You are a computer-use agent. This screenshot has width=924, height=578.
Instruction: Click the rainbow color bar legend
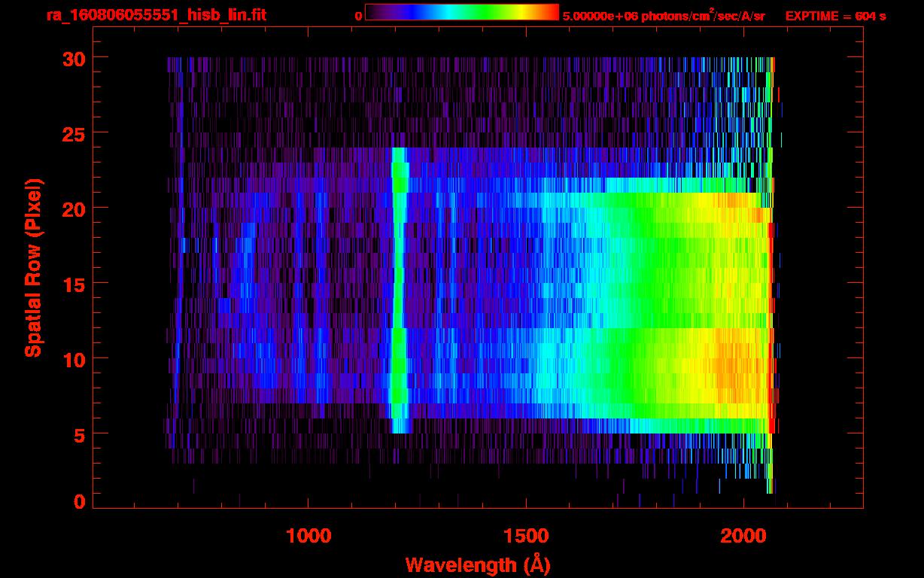pos(462,13)
